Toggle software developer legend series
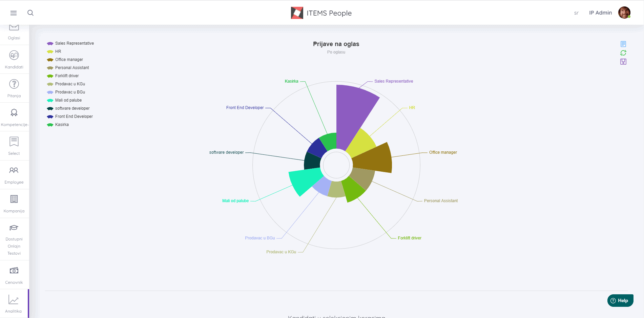Screen dimensions: 644x318 (x=68, y=108)
